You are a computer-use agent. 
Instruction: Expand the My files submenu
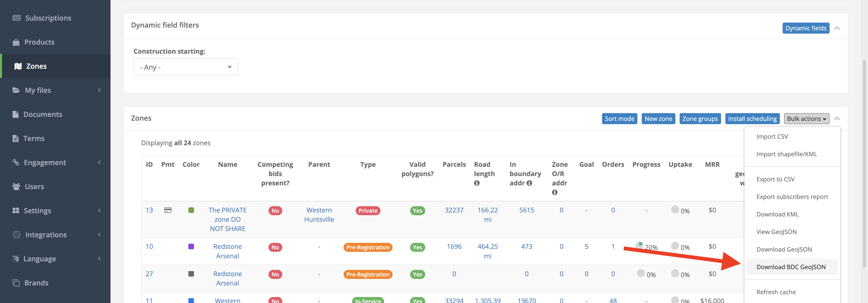click(38, 90)
